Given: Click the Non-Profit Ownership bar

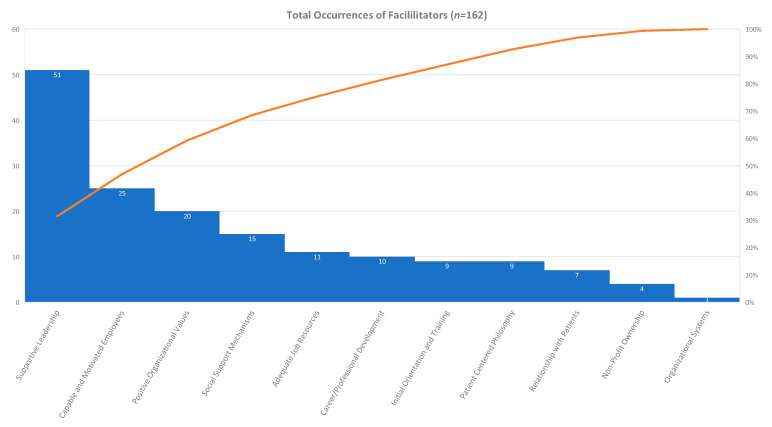Looking at the screenshot, I should point(642,293).
